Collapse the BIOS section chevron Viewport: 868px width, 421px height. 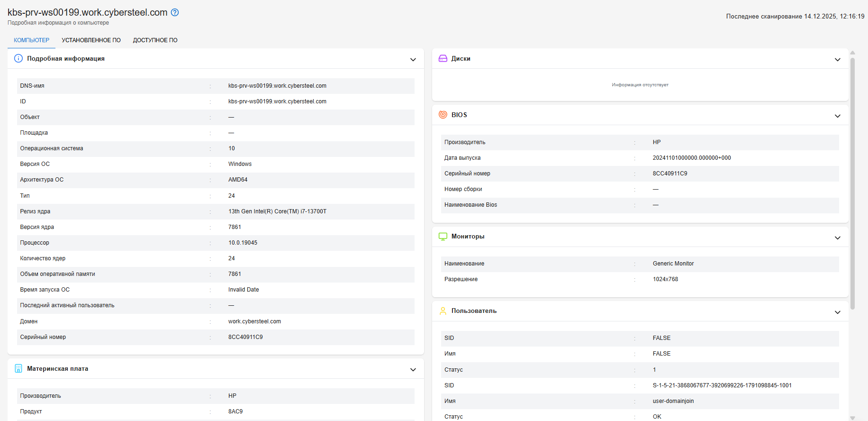(838, 116)
